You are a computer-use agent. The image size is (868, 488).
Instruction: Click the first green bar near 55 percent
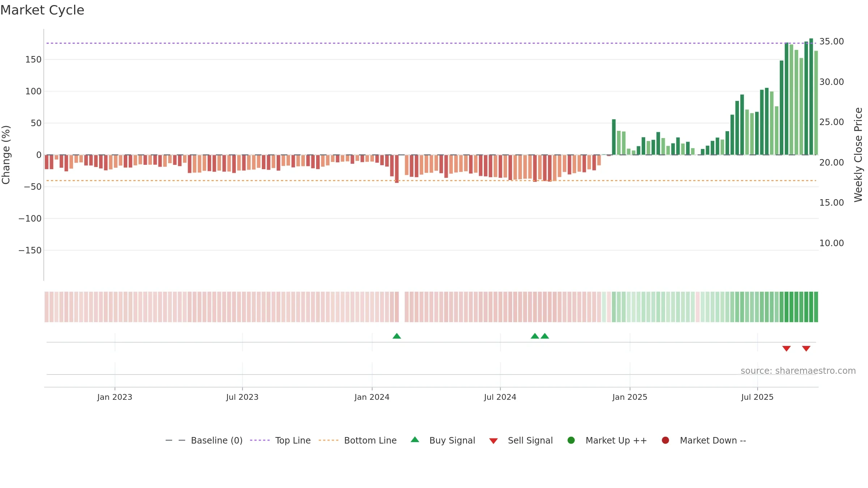pyautogui.click(x=614, y=137)
